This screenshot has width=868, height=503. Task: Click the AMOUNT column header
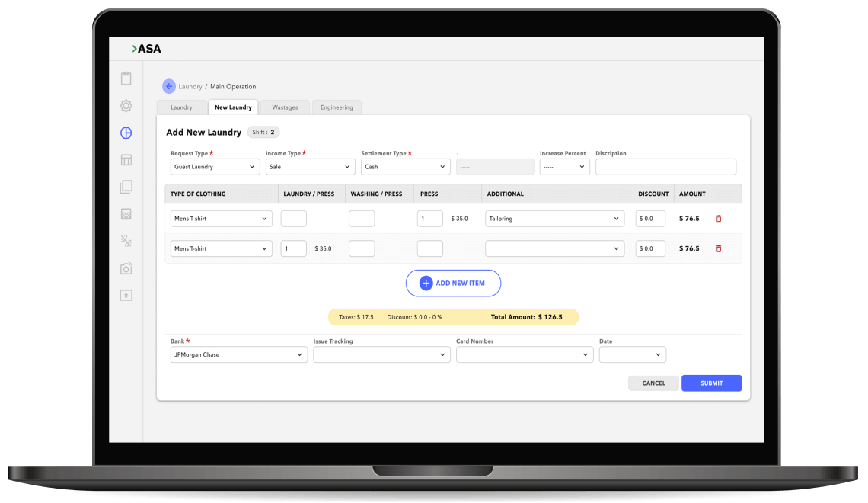tap(693, 194)
